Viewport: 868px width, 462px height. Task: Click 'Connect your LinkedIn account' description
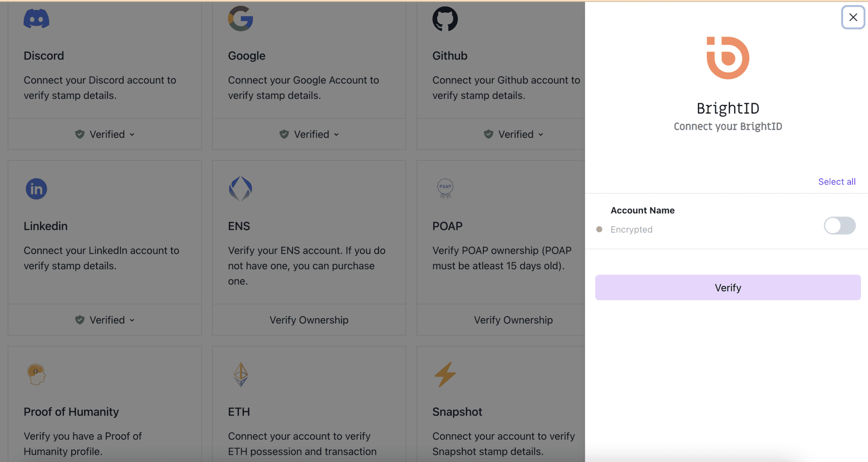tap(101, 258)
